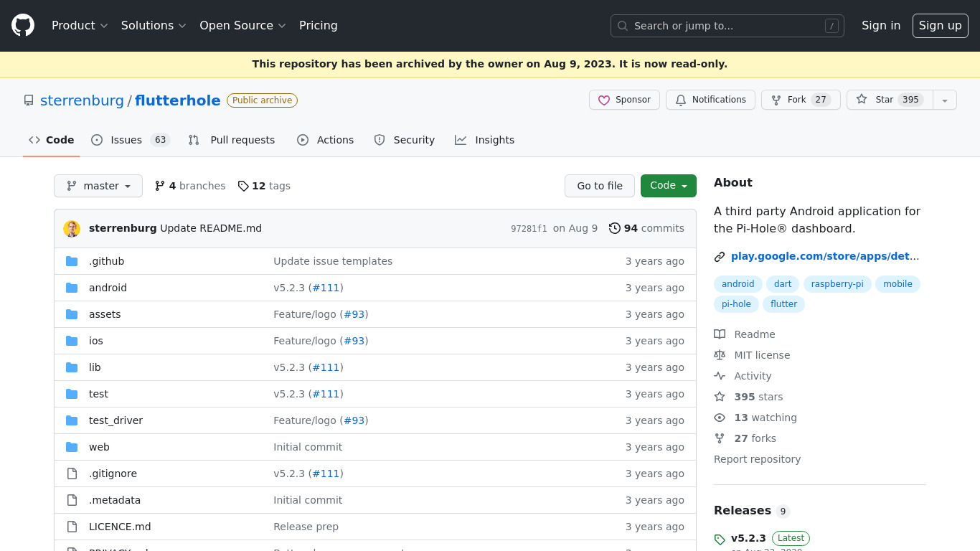Open the assets folder

(105, 314)
